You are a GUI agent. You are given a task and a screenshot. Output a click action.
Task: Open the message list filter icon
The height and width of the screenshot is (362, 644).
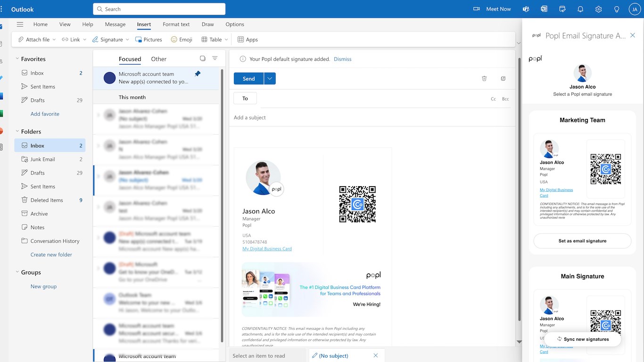click(x=215, y=58)
